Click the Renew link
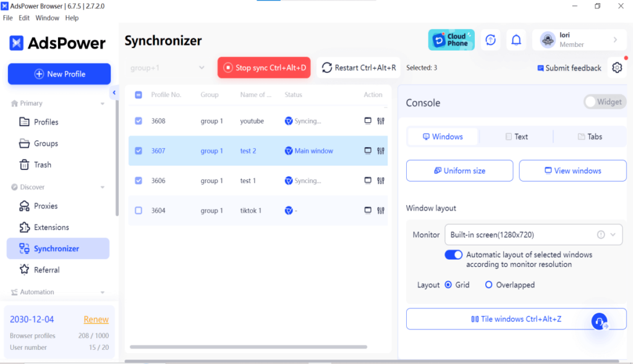Image resolution: width=633 pixels, height=364 pixels. (x=96, y=320)
